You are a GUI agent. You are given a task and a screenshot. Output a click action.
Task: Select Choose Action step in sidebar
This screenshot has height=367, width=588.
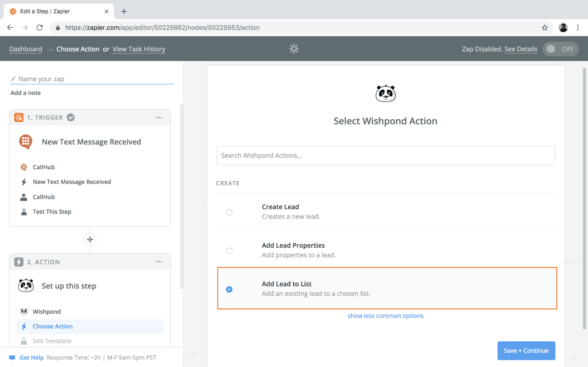pyautogui.click(x=53, y=326)
